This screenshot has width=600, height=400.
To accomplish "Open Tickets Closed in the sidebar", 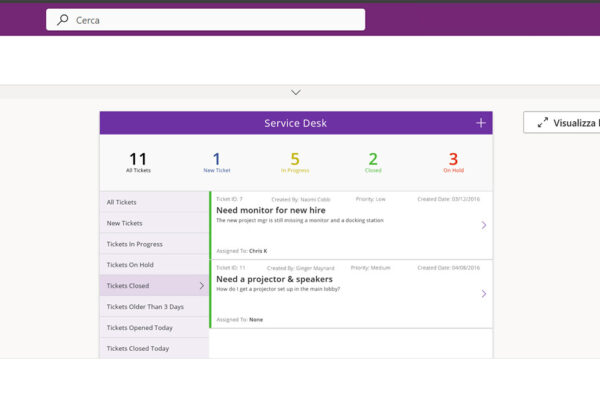I will tap(154, 286).
